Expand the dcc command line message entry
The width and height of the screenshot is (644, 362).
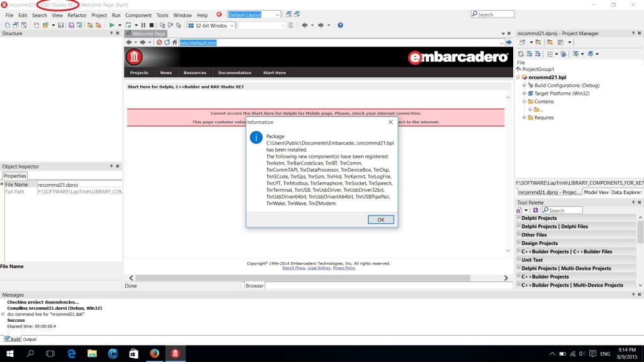point(3,314)
